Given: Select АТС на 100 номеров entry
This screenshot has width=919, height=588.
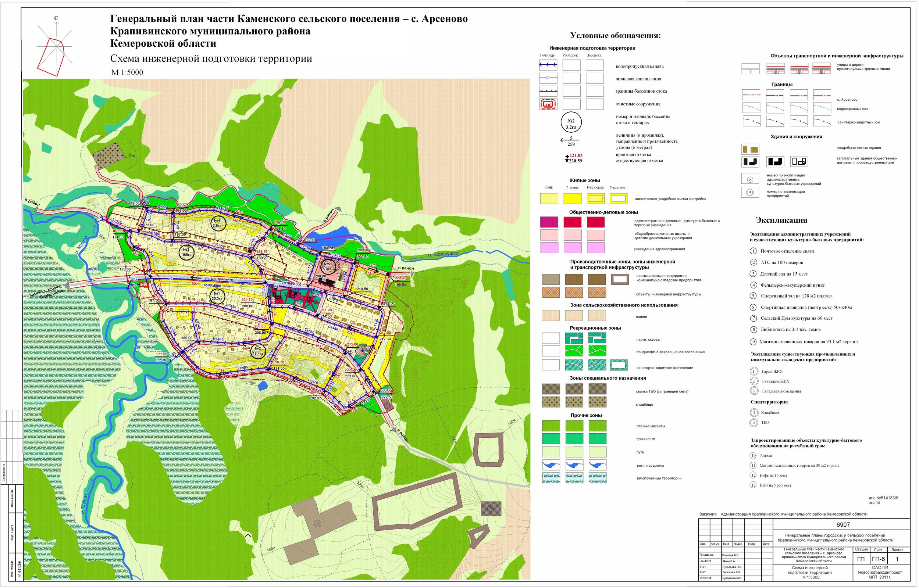Looking at the screenshot, I should tap(777, 263).
